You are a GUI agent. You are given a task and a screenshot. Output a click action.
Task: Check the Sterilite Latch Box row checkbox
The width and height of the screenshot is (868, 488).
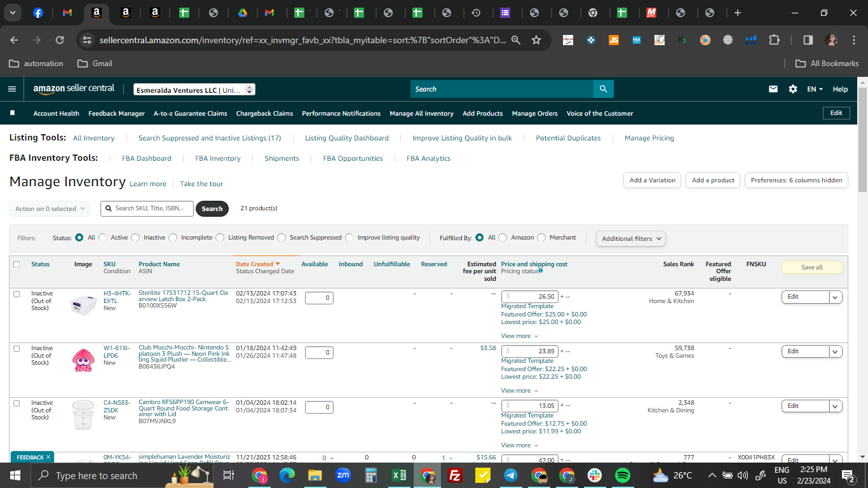point(17,294)
